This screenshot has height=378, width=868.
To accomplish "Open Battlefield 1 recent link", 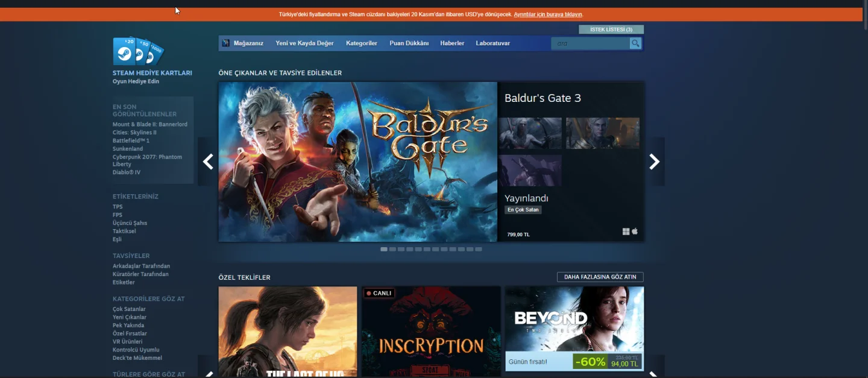I will [131, 140].
